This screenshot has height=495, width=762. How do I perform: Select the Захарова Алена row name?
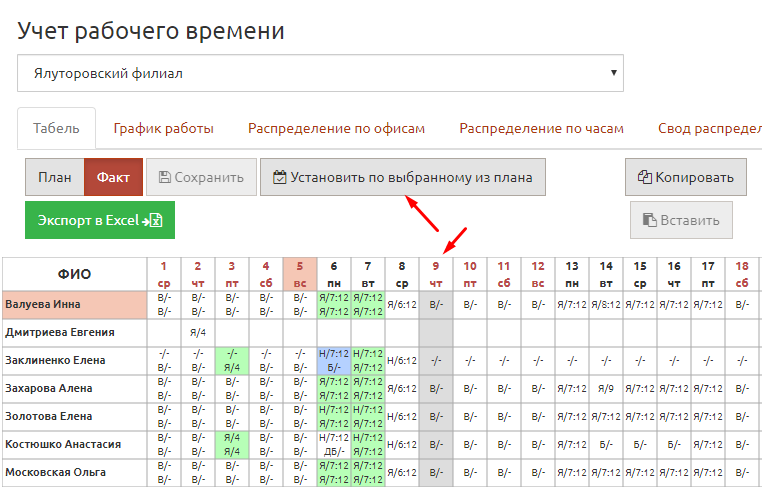point(74,389)
